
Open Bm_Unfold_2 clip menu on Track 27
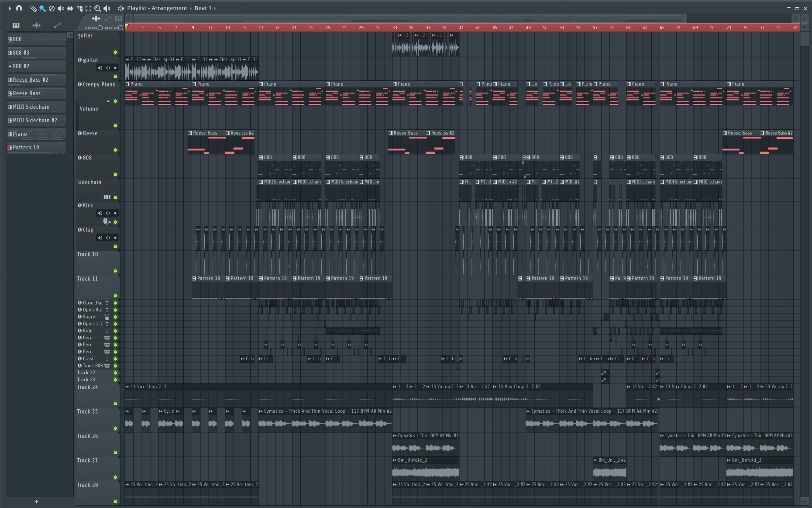395,460
